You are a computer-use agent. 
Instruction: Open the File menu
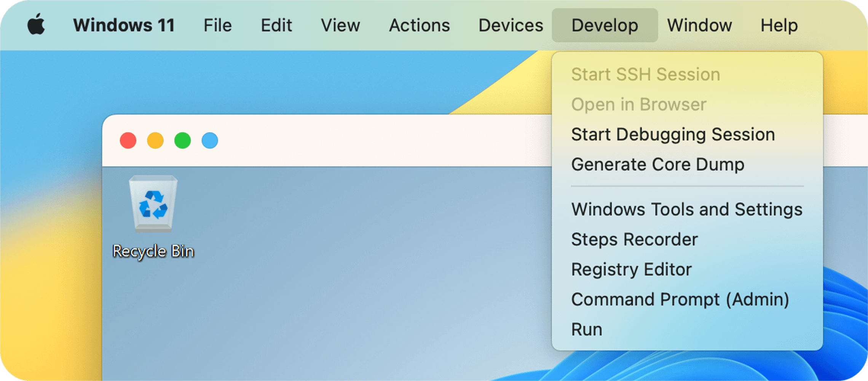tap(218, 26)
